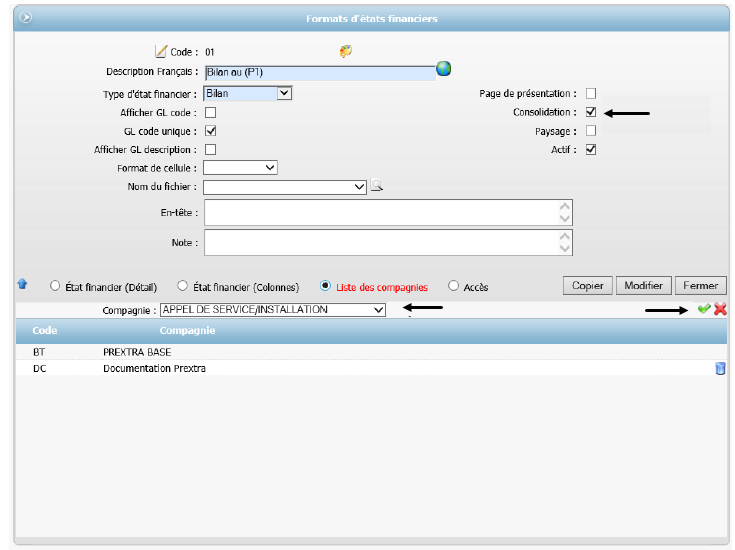Delete Documentation Prextra row with trash icon
The height and width of the screenshot is (550, 735).
click(720, 369)
